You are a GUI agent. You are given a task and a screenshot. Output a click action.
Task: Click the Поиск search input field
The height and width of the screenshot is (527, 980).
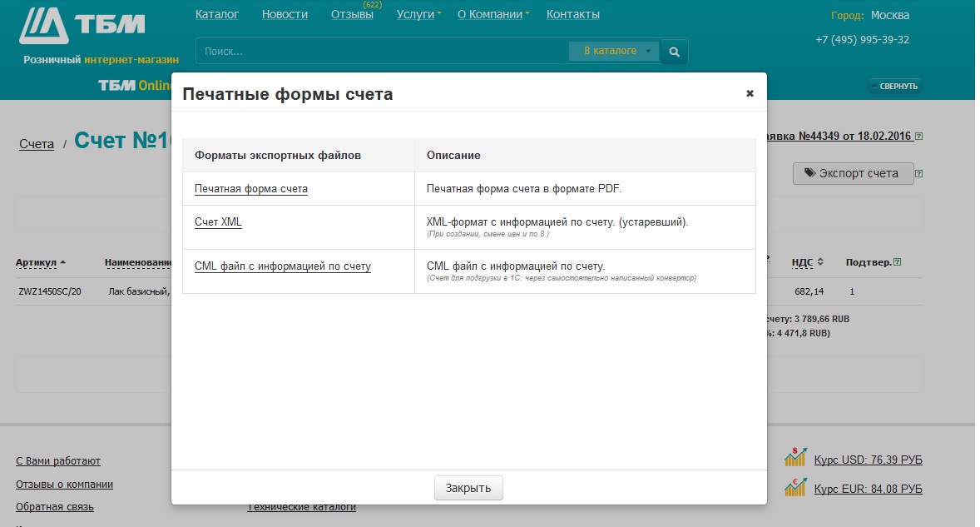(383, 52)
